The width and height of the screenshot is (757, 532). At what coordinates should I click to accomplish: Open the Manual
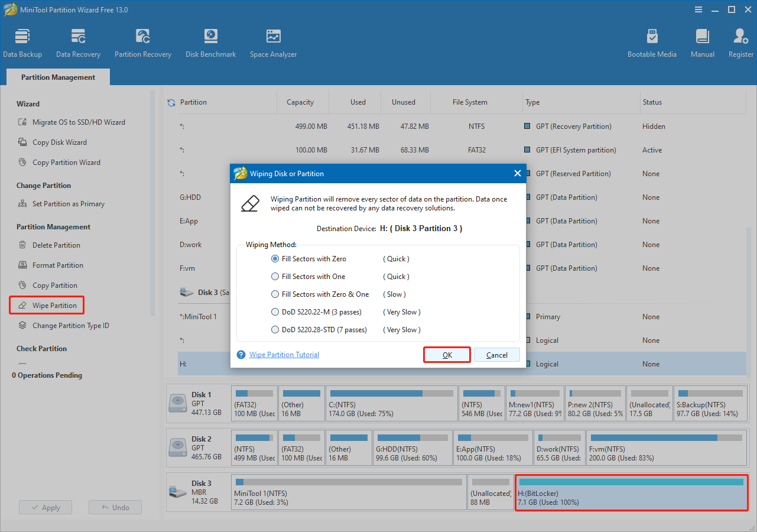pos(702,41)
